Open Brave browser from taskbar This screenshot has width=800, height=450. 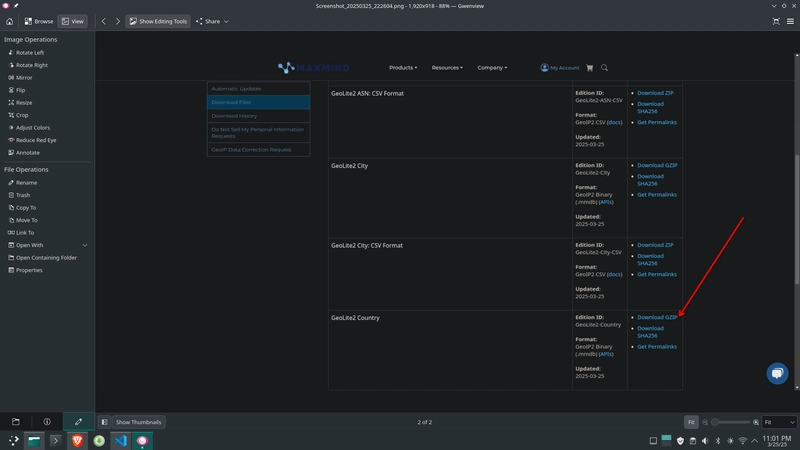tap(78, 440)
